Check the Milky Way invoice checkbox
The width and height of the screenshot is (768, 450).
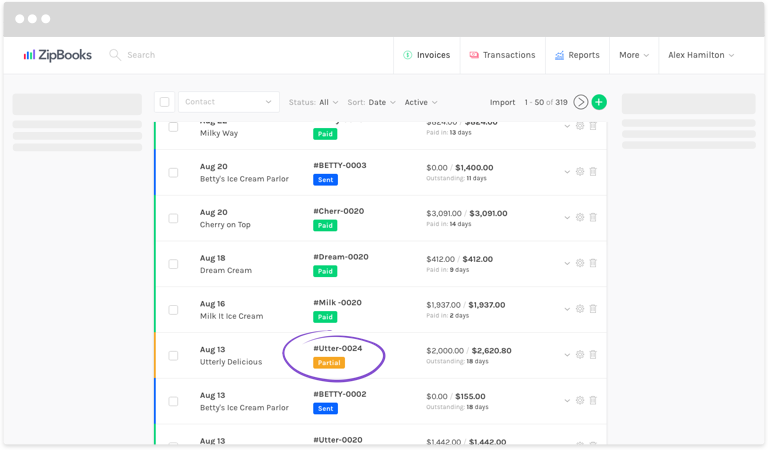pyautogui.click(x=173, y=127)
